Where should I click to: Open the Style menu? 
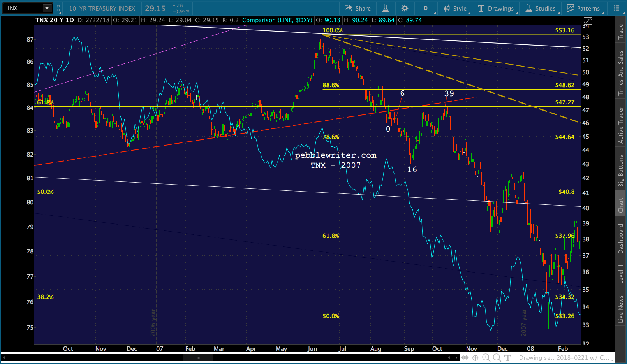(455, 8)
